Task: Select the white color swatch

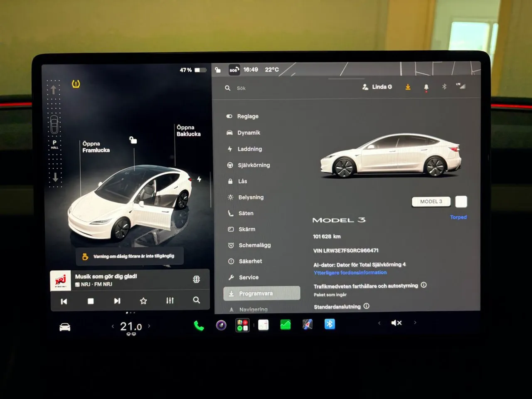Action: [461, 202]
